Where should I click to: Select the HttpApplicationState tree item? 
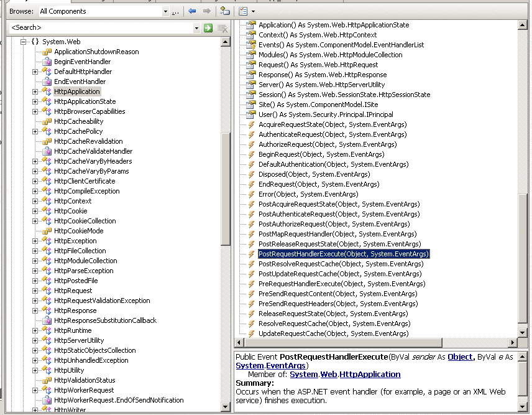coord(85,101)
